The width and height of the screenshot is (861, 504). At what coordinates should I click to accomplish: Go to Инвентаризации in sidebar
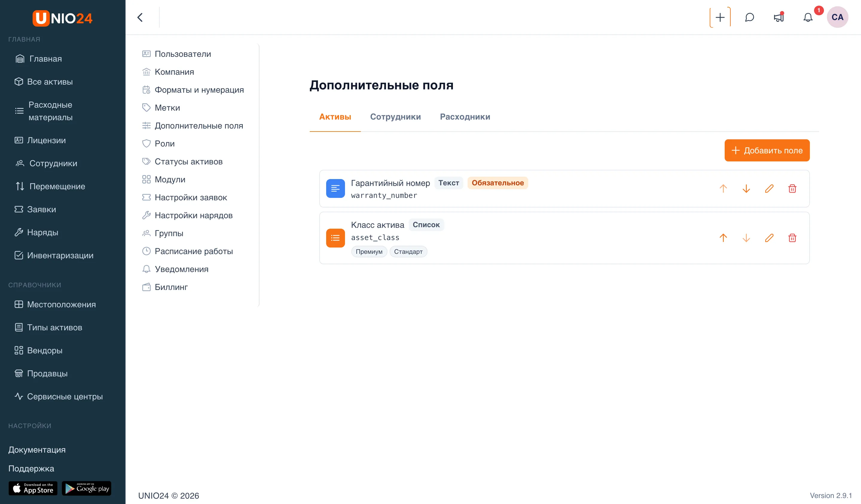tap(60, 255)
